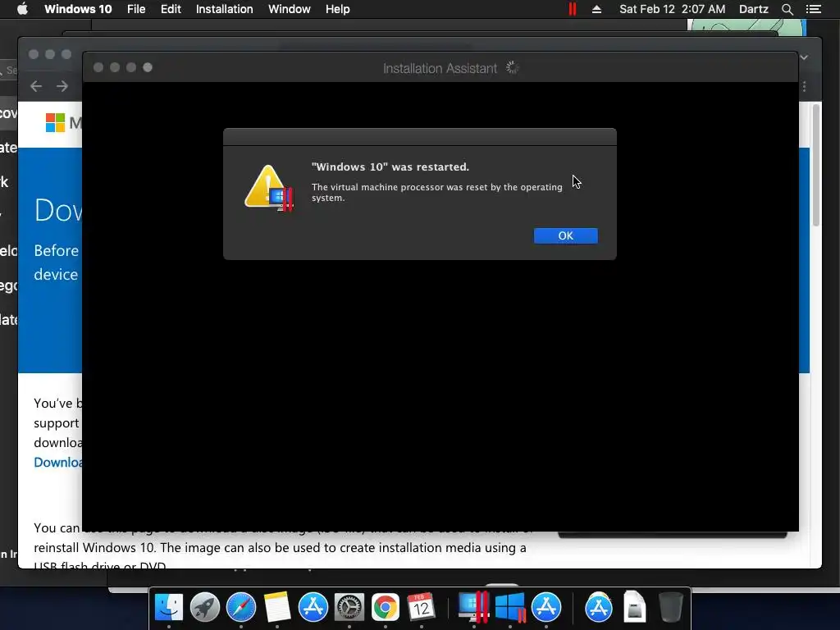Viewport: 840px width, 630px height.
Task: Open Notification Center list icon
Action: [813, 9]
